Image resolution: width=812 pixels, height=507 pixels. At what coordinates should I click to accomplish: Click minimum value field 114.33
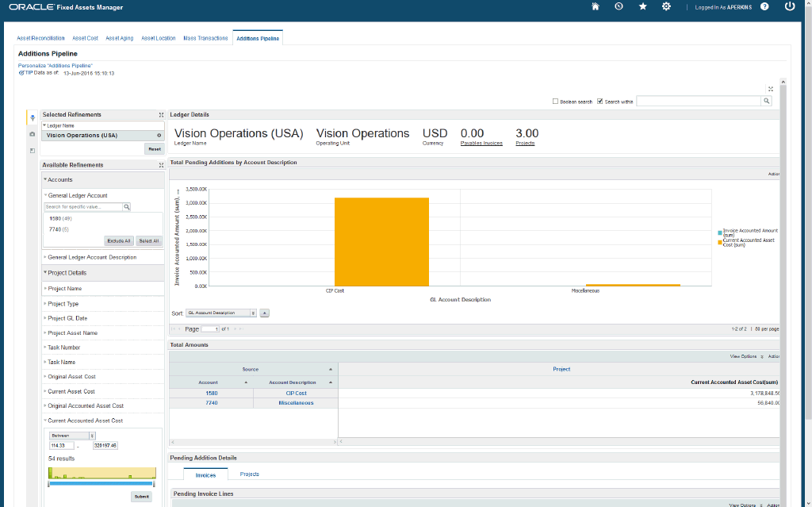click(62, 446)
